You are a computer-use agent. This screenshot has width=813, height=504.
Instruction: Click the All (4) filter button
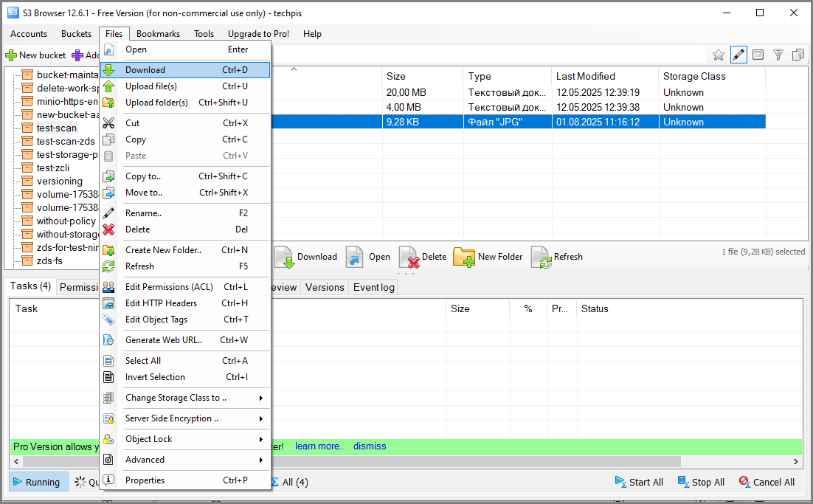[289, 482]
